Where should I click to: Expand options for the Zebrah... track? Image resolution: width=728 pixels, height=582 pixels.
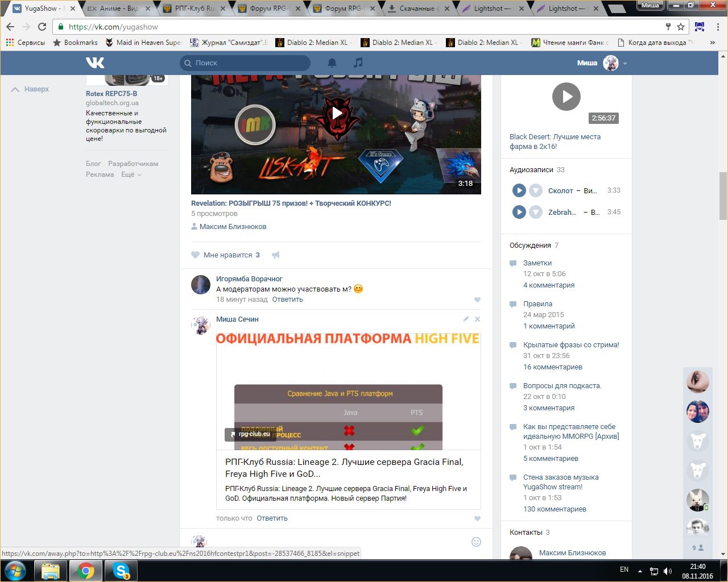536,212
